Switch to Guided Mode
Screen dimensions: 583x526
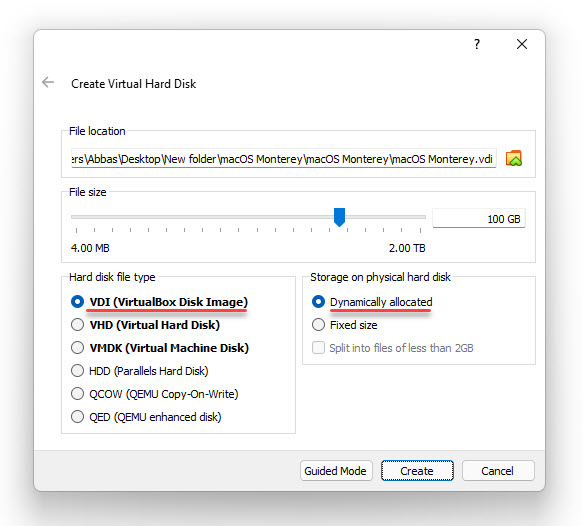336,471
